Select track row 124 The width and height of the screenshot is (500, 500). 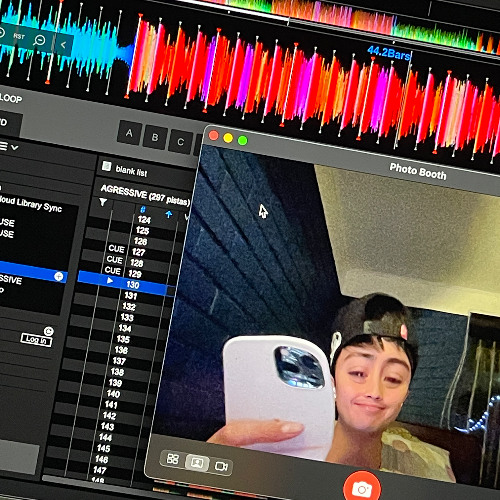point(144,220)
